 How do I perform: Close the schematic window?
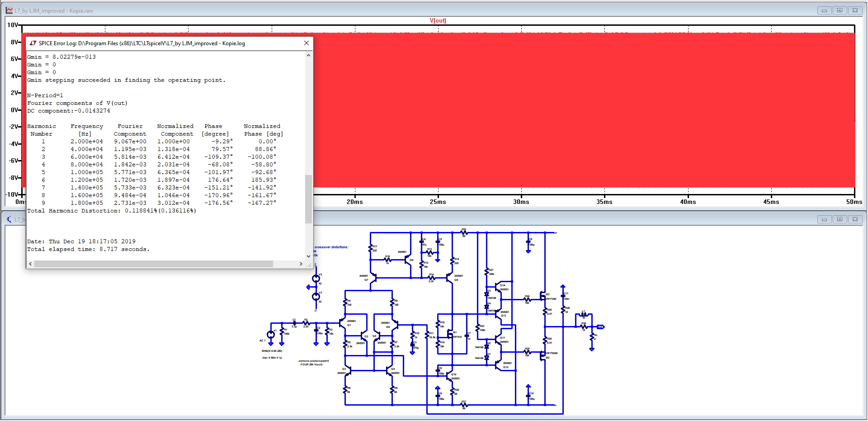coord(855,219)
